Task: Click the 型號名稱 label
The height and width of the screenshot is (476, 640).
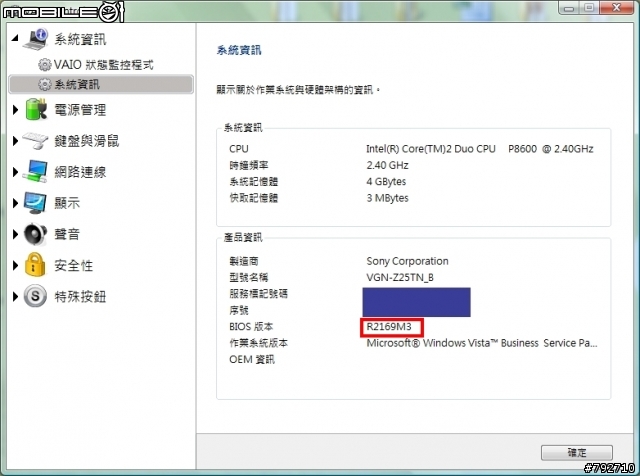Action: coord(249,278)
